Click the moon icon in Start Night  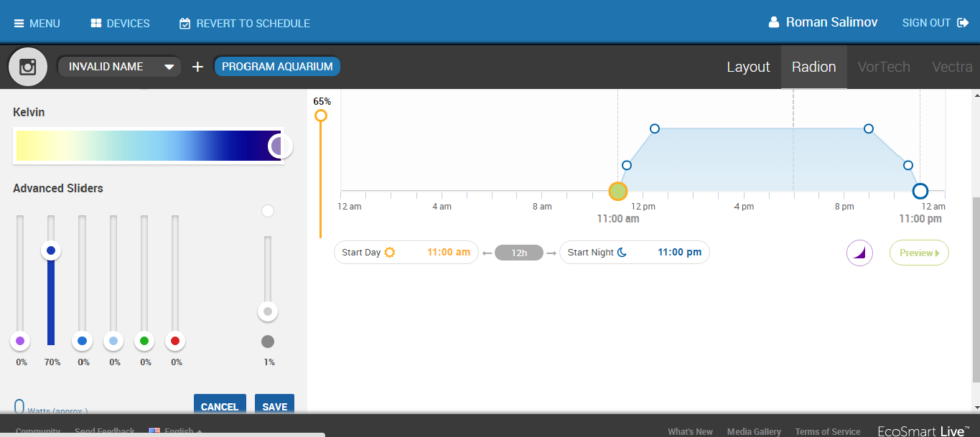point(622,253)
